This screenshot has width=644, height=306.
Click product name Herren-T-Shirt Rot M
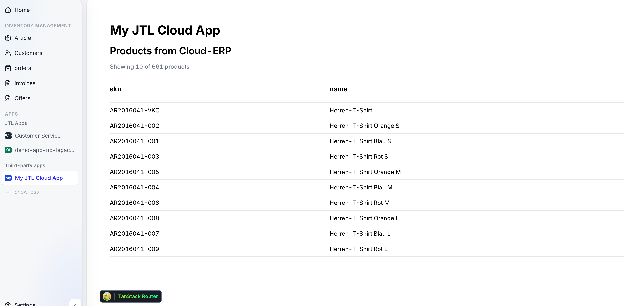[359, 203]
